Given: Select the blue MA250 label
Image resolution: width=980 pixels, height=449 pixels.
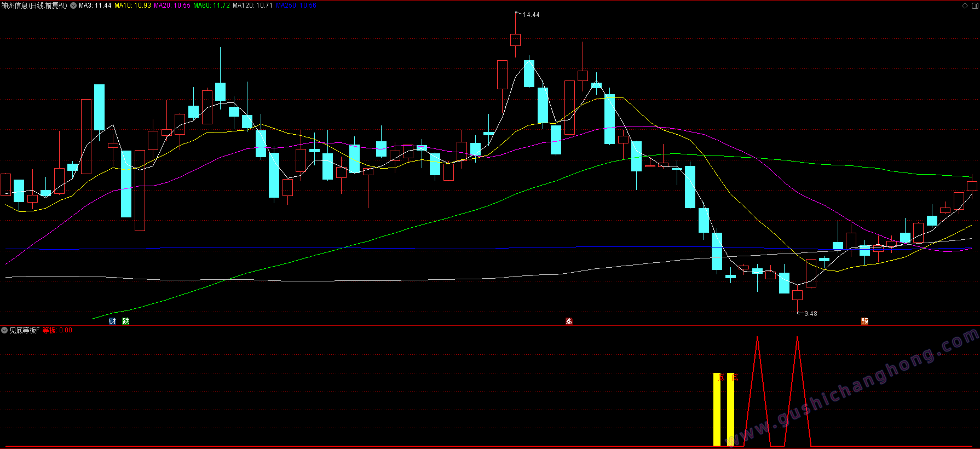Looking at the screenshot, I should 296,5.
